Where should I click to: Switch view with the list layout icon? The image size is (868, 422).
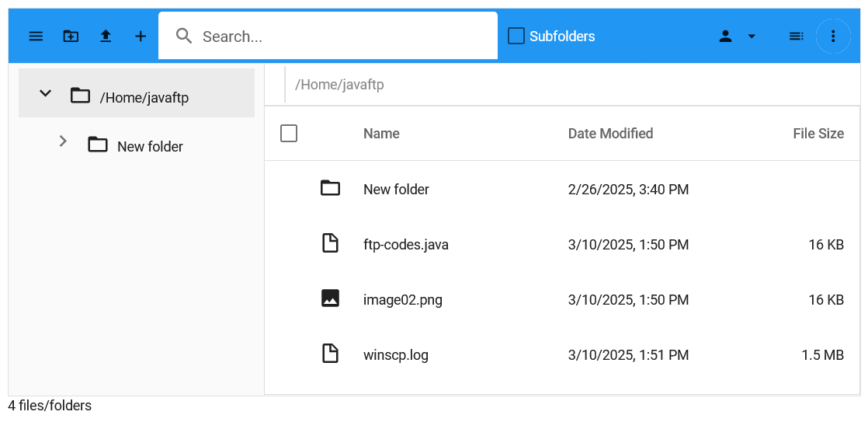[796, 37]
